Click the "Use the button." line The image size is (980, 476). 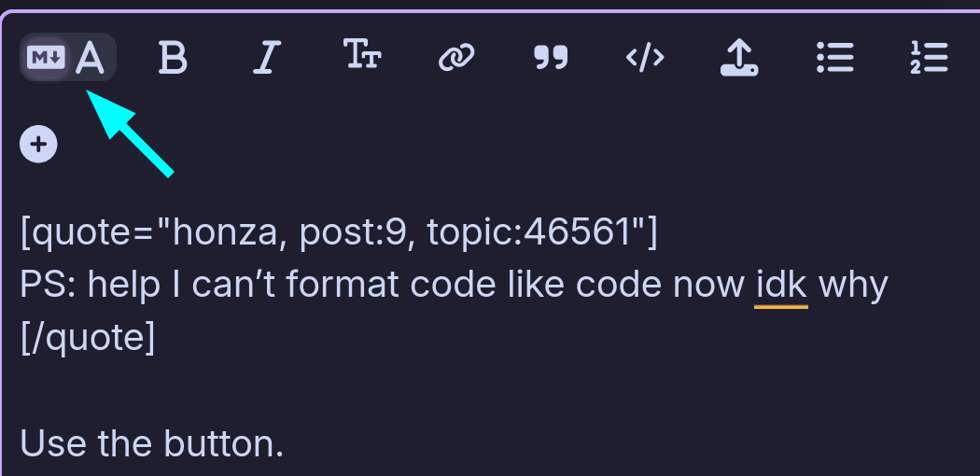152,443
